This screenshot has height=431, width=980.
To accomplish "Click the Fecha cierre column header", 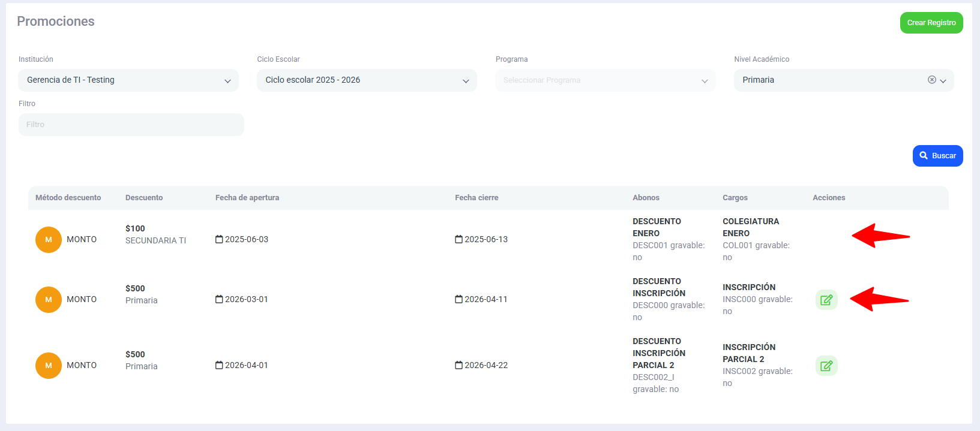I will point(476,198).
